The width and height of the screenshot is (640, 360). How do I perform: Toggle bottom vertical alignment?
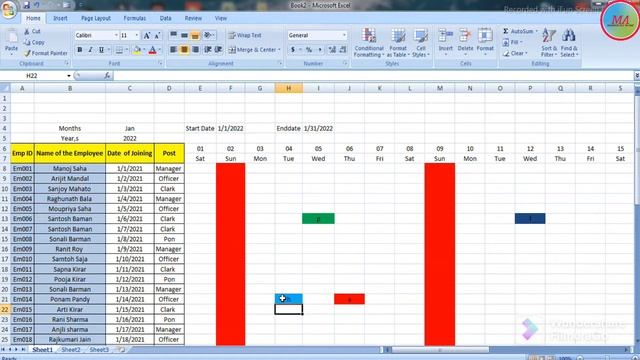(x=195, y=36)
